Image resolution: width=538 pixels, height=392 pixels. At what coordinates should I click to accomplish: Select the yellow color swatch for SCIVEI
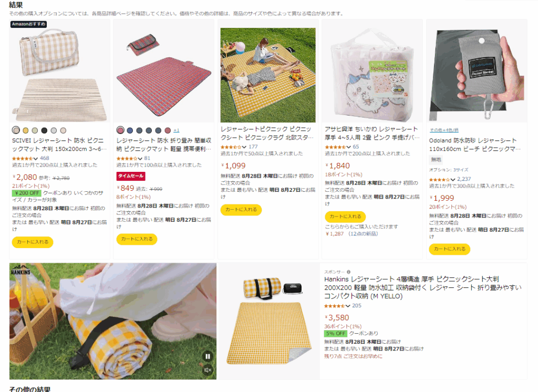pos(25,130)
